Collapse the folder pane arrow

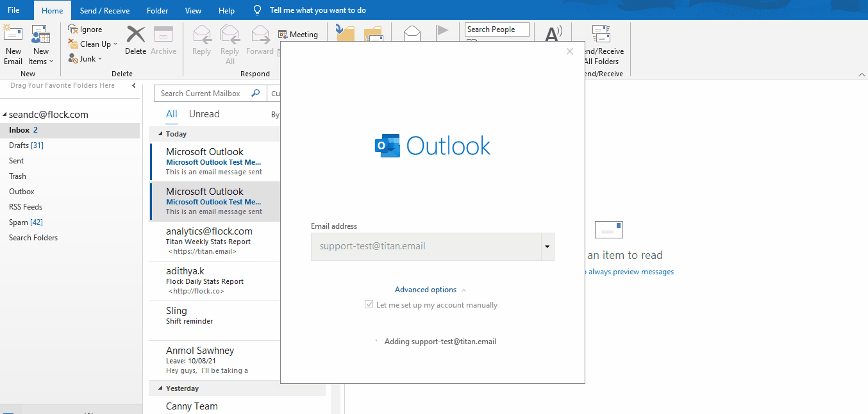tap(134, 85)
